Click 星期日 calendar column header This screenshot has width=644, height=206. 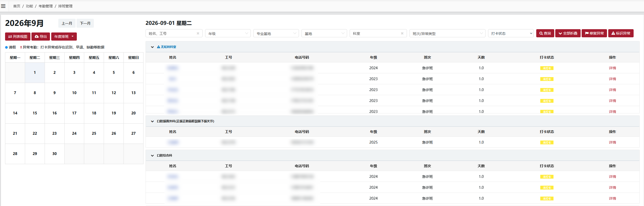(134, 58)
